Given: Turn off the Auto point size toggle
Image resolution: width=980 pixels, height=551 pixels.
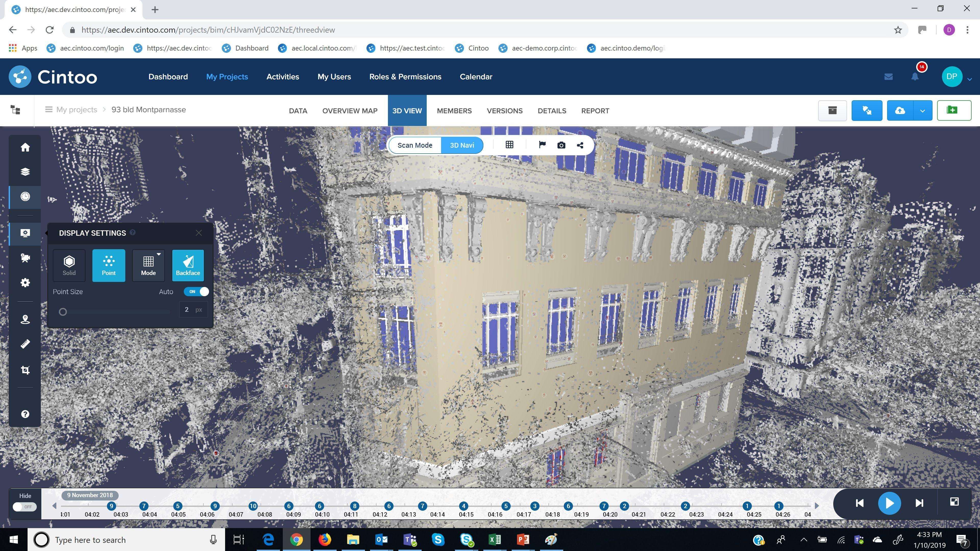Looking at the screenshot, I should coord(196,292).
